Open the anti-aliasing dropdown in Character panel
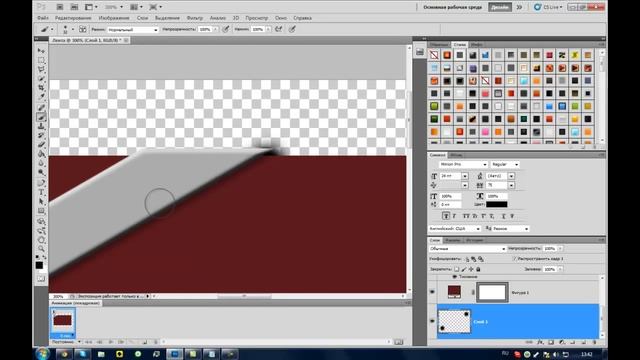This screenshot has width=640, height=360. (510, 229)
